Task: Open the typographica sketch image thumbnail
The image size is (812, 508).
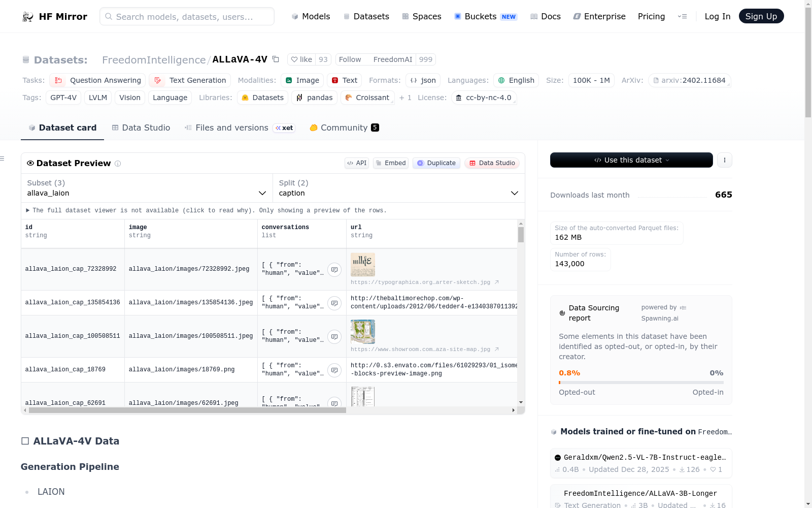Action: pyautogui.click(x=363, y=265)
